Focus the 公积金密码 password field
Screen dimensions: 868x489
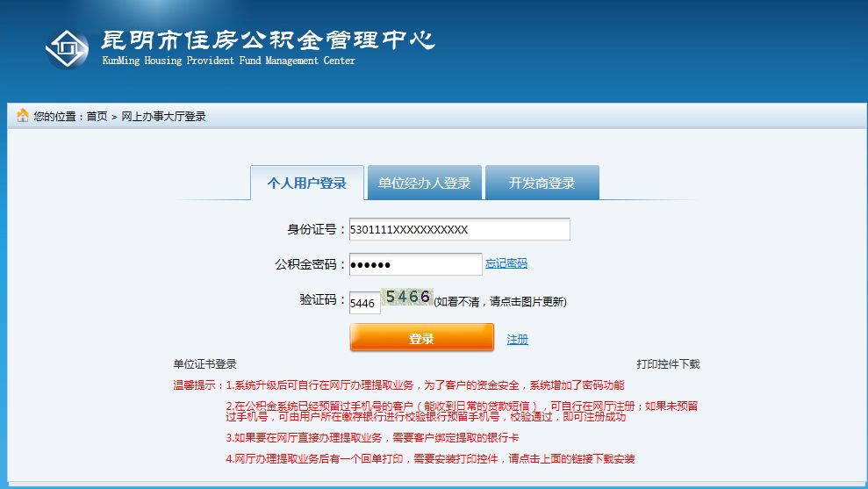pyautogui.click(x=416, y=264)
